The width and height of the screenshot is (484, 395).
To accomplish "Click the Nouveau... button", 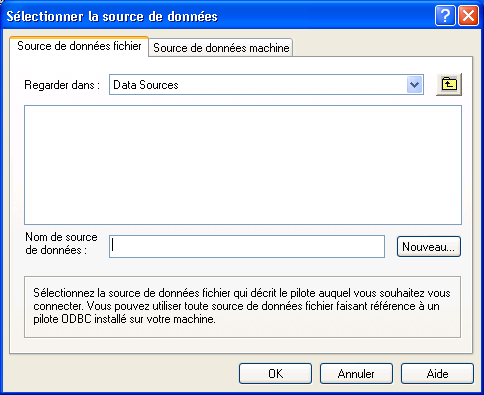I will [x=429, y=247].
